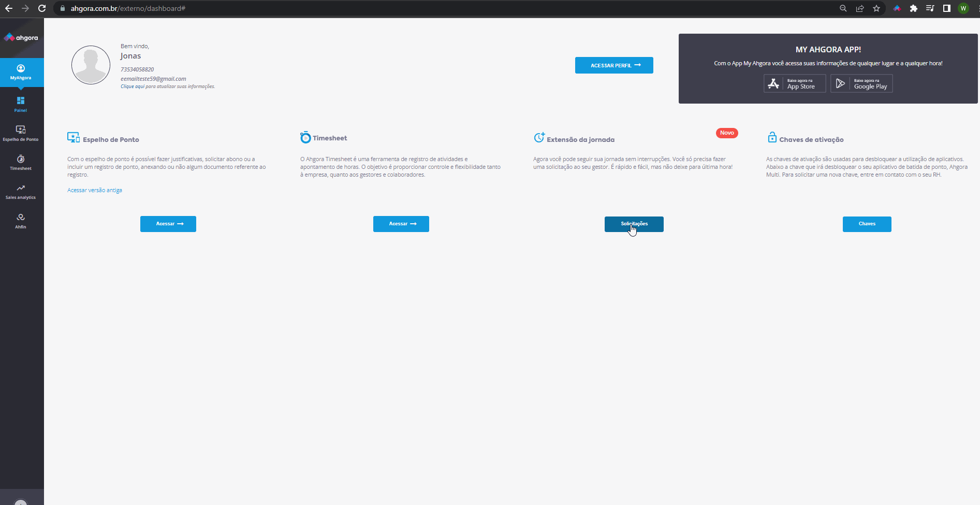Image resolution: width=980 pixels, height=505 pixels.
Task: Click Acessar under Espelho de Ponto
Action: tap(168, 224)
